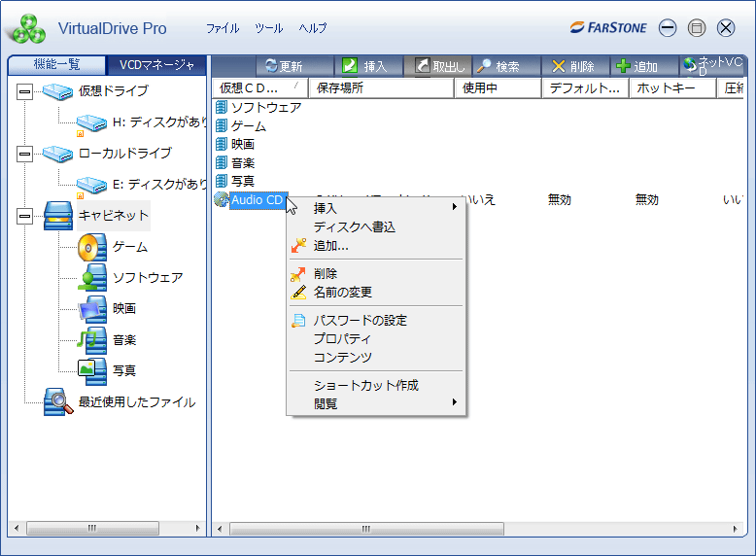The width and height of the screenshot is (756, 556).
Task: Collapse the ローカルドライブ tree node
Action: click(24, 154)
